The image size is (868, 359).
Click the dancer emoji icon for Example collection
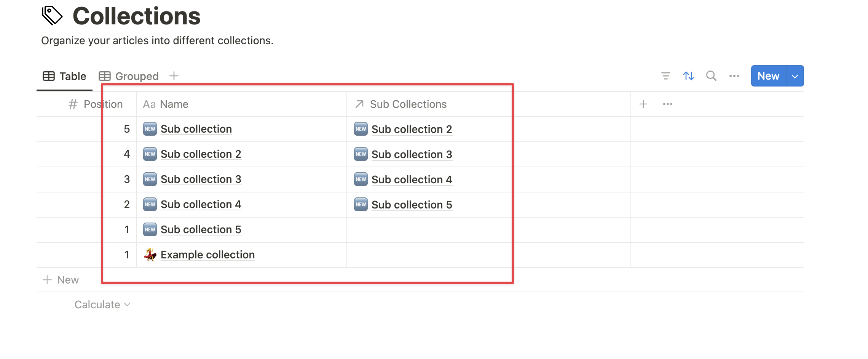[x=150, y=255]
